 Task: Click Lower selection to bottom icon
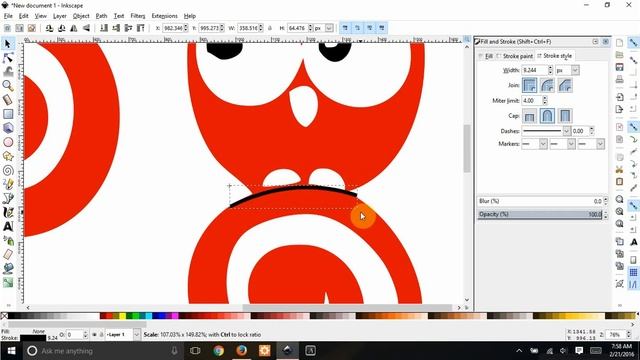104,28
